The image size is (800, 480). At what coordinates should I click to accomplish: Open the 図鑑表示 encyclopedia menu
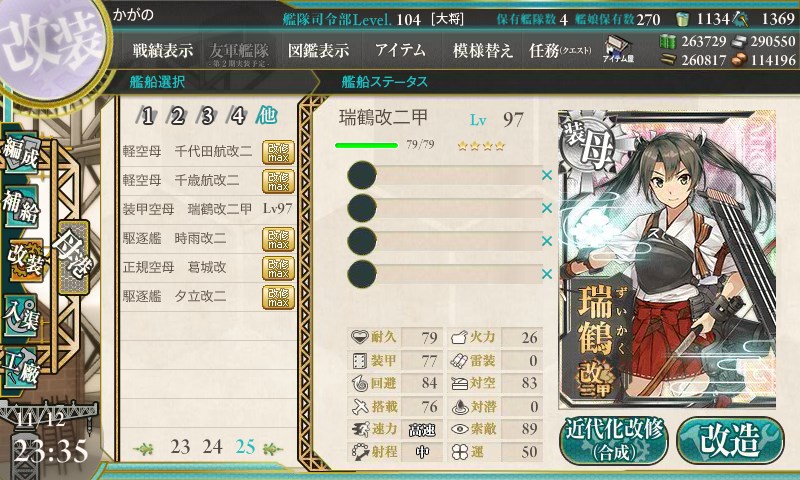[x=318, y=50]
